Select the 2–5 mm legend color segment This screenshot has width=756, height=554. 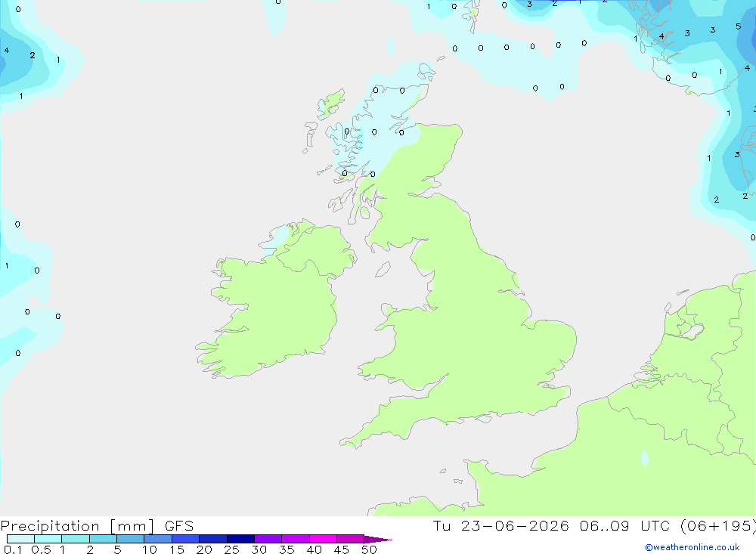103,539
